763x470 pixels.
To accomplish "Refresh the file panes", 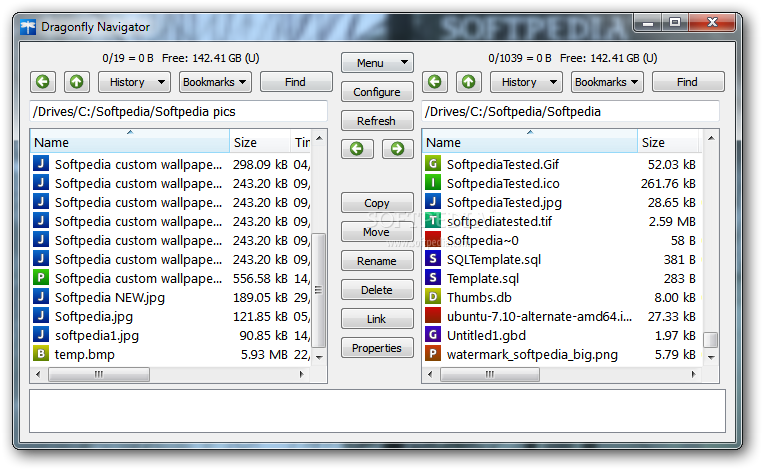I will [377, 121].
